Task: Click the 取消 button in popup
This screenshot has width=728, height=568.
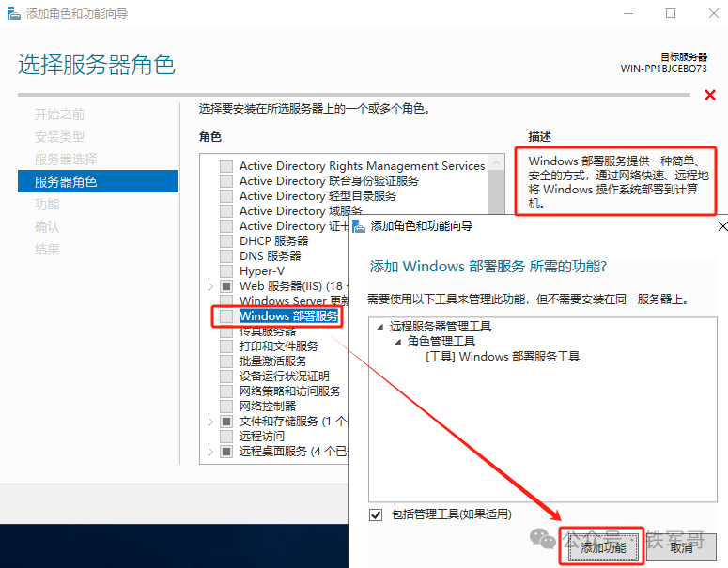Action: [681, 547]
